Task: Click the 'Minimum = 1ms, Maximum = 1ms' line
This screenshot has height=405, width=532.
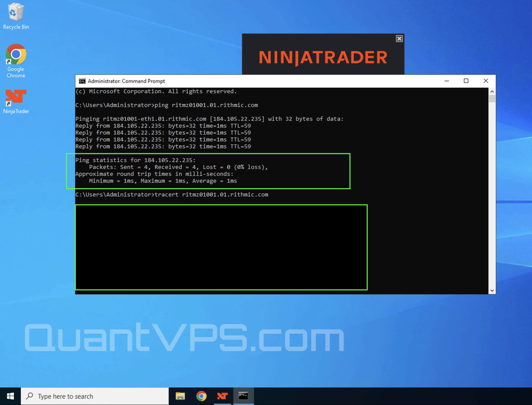Action: 163,181
